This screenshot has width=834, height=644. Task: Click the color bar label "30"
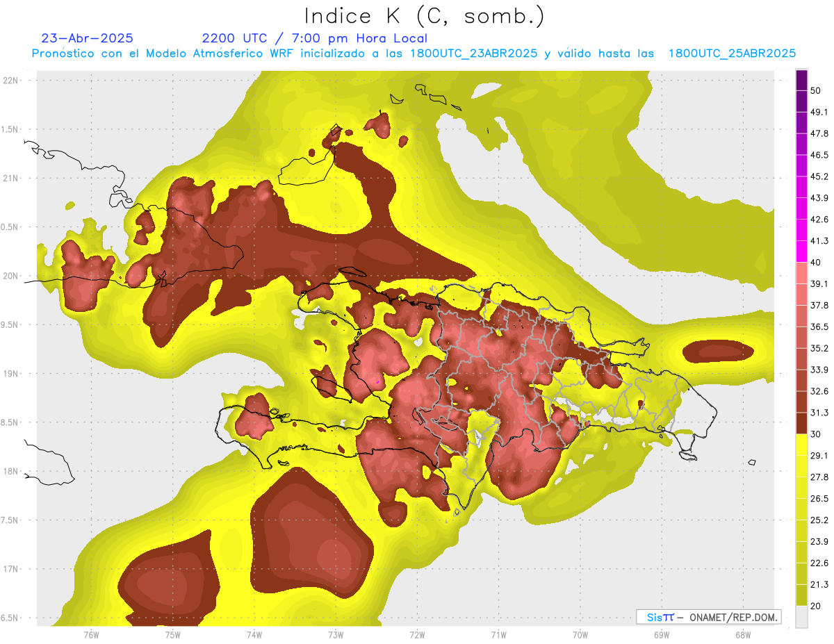(x=816, y=434)
